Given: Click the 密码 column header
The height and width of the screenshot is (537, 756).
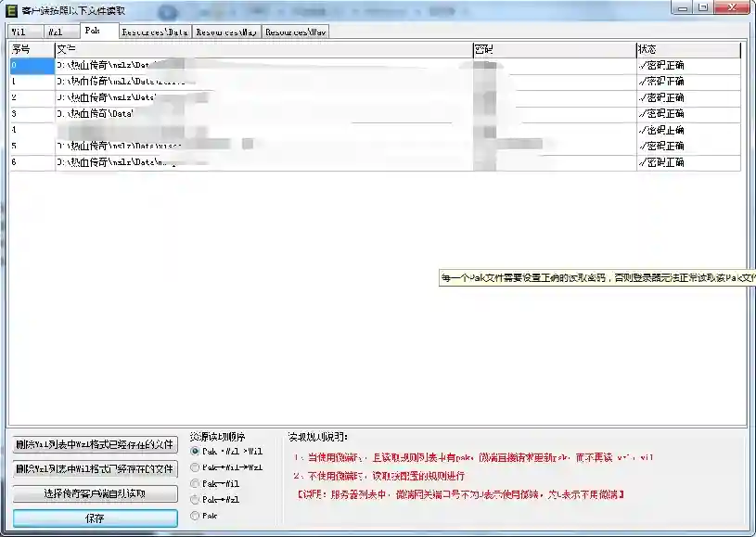Looking at the screenshot, I should [555, 50].
